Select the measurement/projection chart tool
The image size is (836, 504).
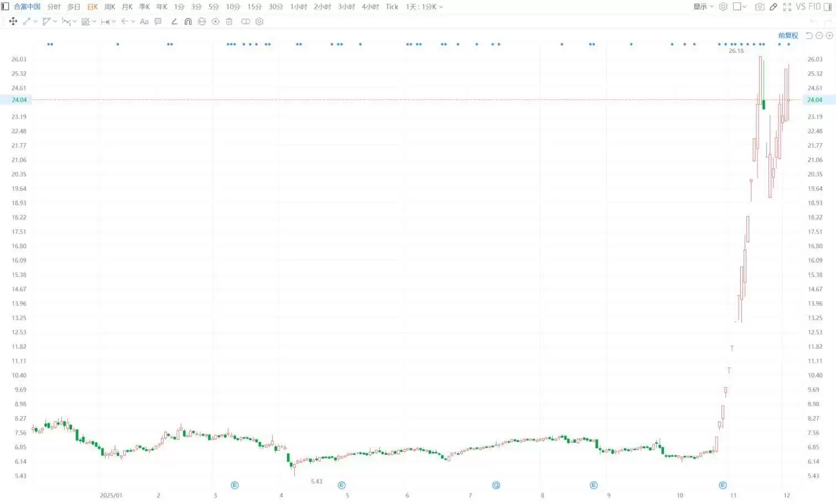coord(86,22)
